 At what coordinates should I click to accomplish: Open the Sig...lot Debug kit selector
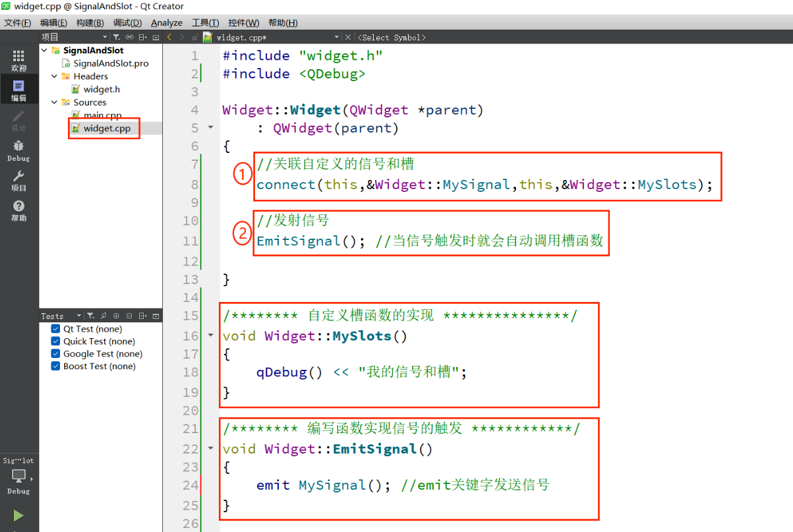coord(18,476)
